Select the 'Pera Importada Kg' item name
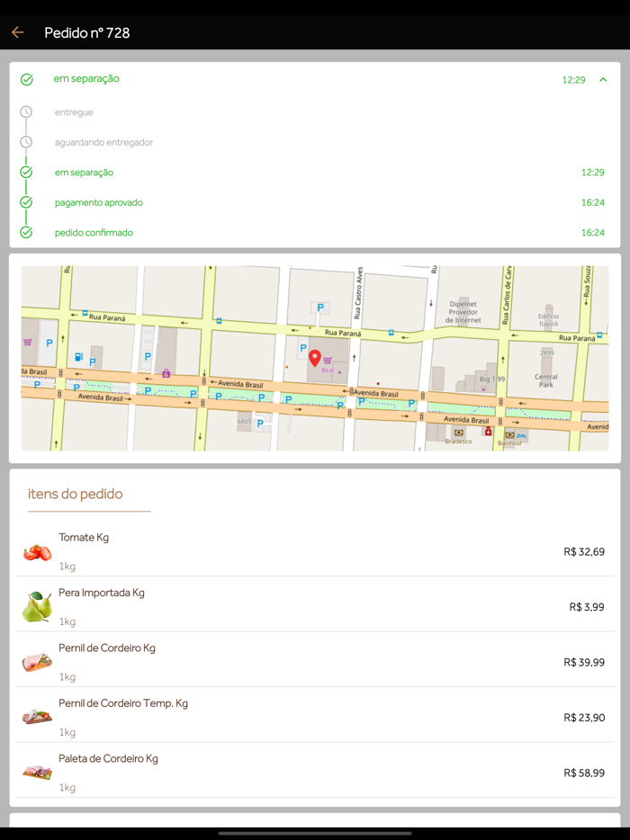This screenshot has height=840, width=630. pos(102,593)
